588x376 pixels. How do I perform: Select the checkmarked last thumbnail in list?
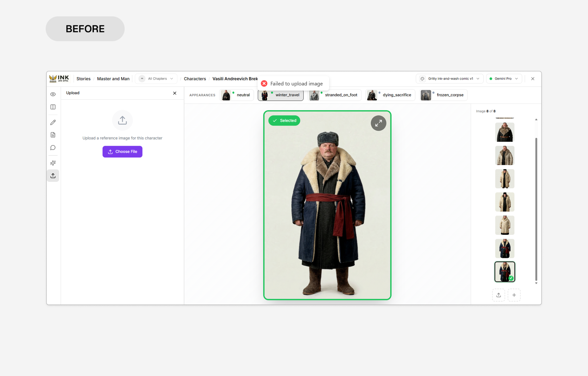pyautogui.click(x=504, y=272)
